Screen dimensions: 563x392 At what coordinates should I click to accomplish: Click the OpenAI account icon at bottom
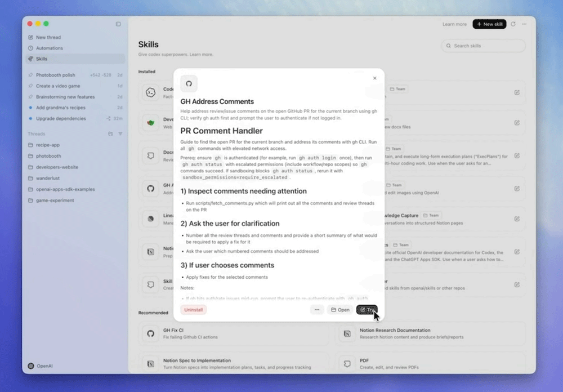(x=32, y=366)
